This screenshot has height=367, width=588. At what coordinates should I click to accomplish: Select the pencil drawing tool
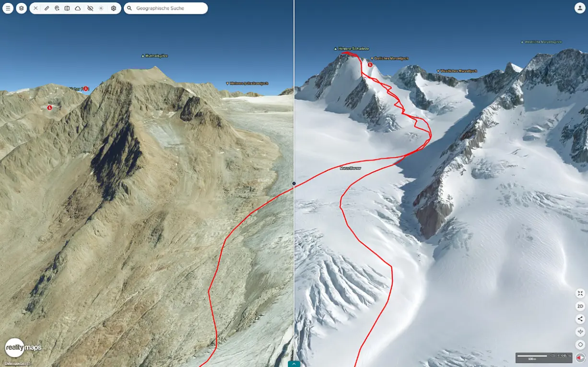(x=47, y=8)
